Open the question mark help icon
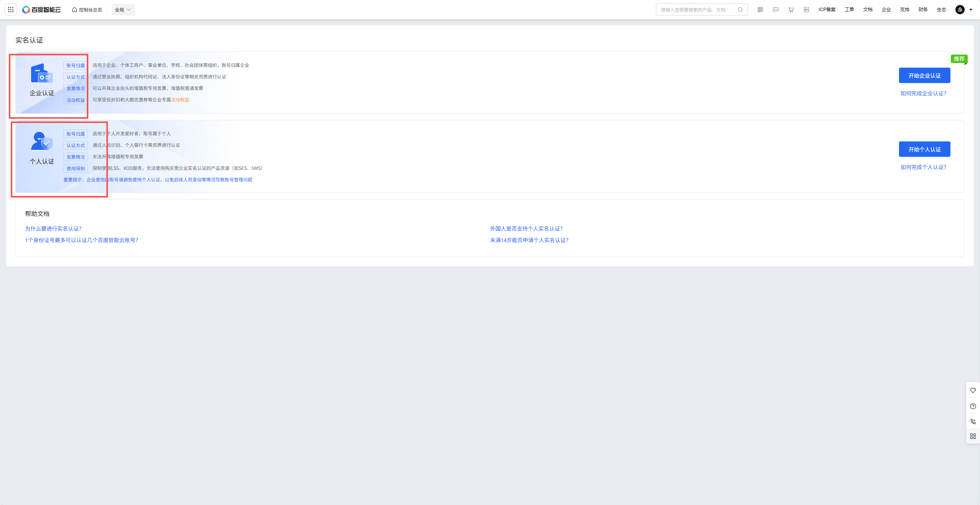The width and height of the screenshot is (980, 505). coord(973,406)
